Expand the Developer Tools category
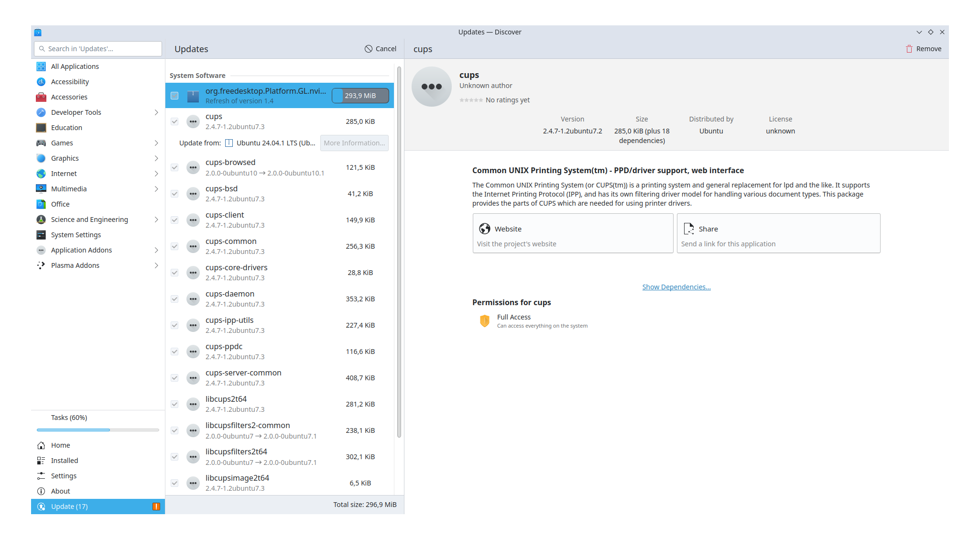Screen dimensions: 980x551 coord(156,112)
